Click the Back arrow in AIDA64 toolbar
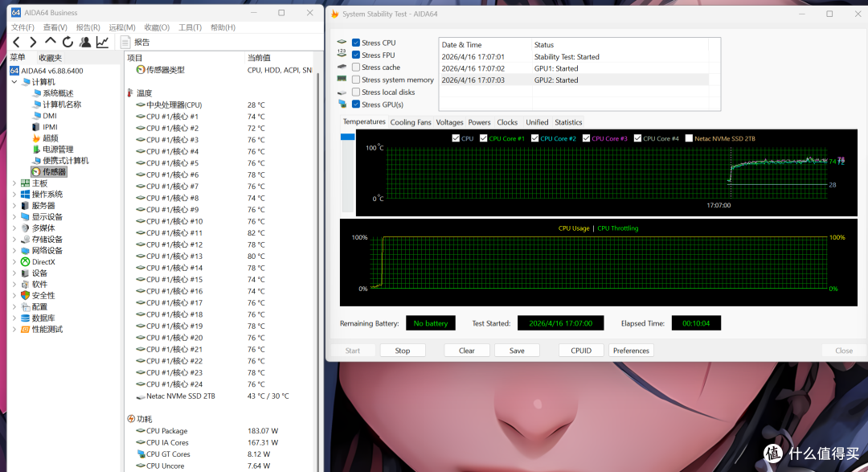 click(17, 42)
